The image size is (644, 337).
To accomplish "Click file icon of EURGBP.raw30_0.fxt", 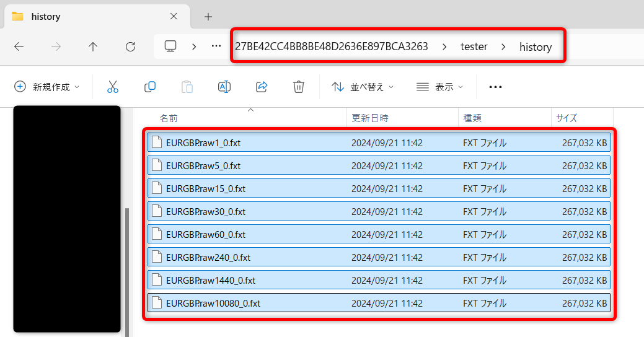I will [156, 211].
